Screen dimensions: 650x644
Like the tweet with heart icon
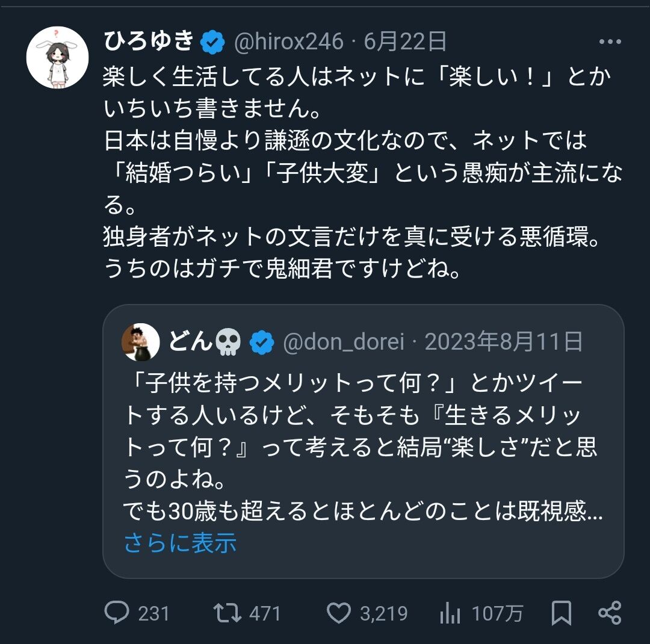tap(339, 613)
